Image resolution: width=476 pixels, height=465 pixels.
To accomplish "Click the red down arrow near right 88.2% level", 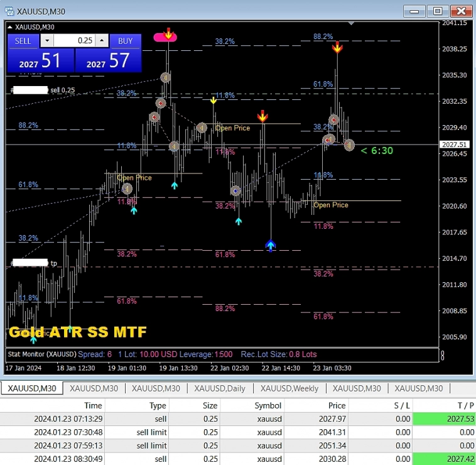I will tap(337, 47).
